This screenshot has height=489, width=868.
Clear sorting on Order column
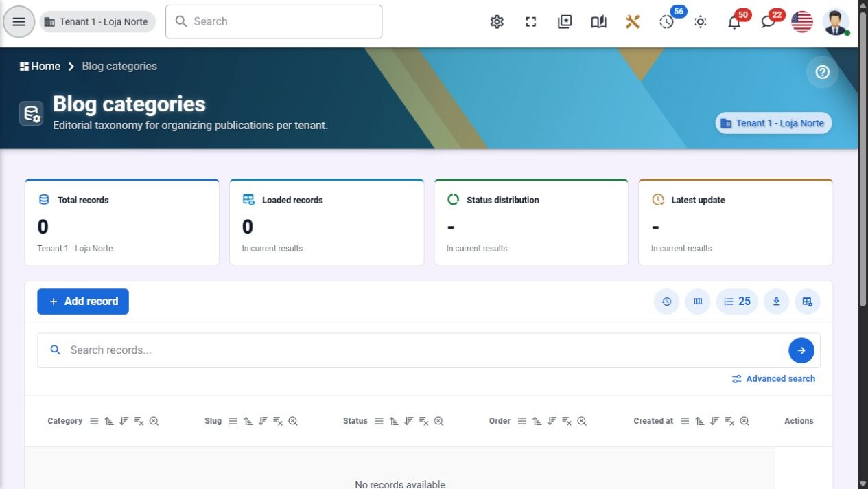567,421
